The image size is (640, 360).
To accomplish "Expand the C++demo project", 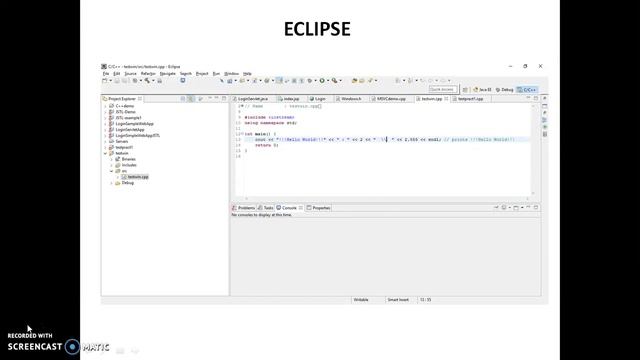I will pyautogui.click(x=105, y=106).
